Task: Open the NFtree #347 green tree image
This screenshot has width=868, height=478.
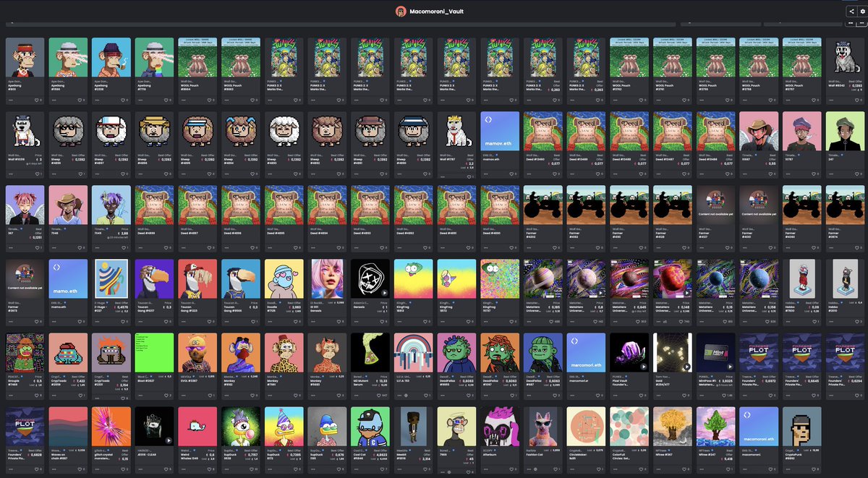Action: pyautogui.click(x=717, y=426)
